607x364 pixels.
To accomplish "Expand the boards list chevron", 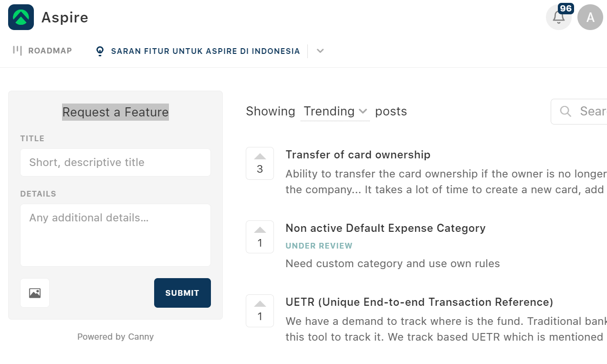I will click(x=320, y=51).
